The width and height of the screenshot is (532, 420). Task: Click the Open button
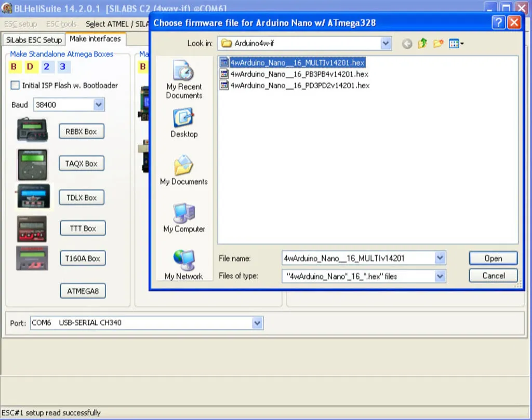pos(493,259)
